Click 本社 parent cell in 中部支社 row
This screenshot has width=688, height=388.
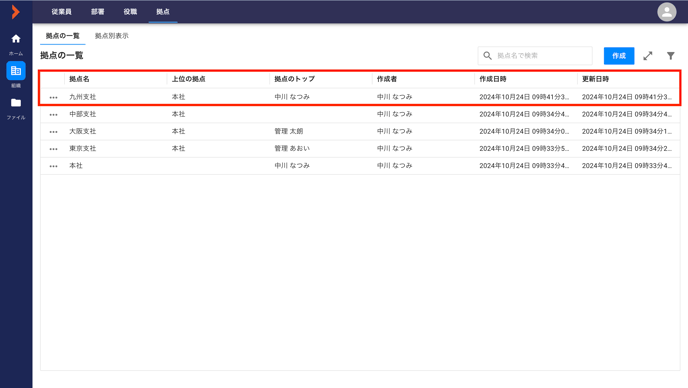(x=178, y=114)
